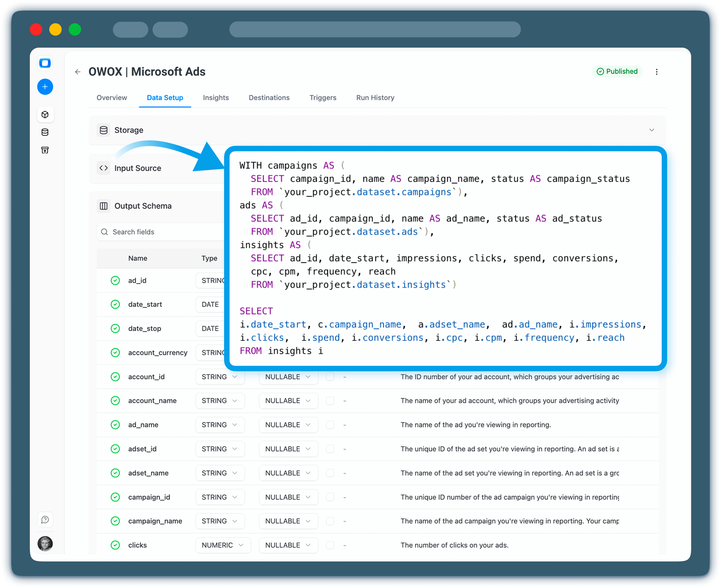The height and width of the screenshot is (588, 721).
Task: Click the Published status badge
Action: point(617,71)
